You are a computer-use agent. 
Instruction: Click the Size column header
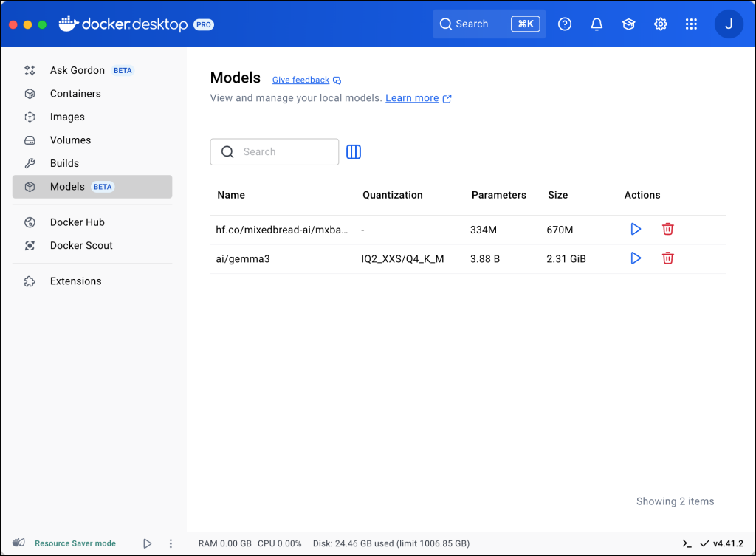tap(558, 195)
